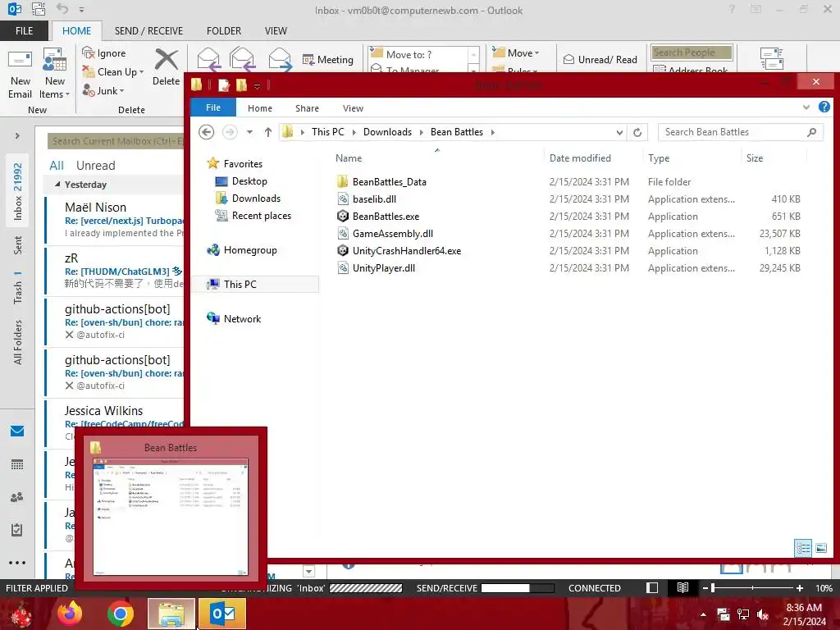Click the Reply envelope icon
The image size is (840, 630).
click(208, 59)
